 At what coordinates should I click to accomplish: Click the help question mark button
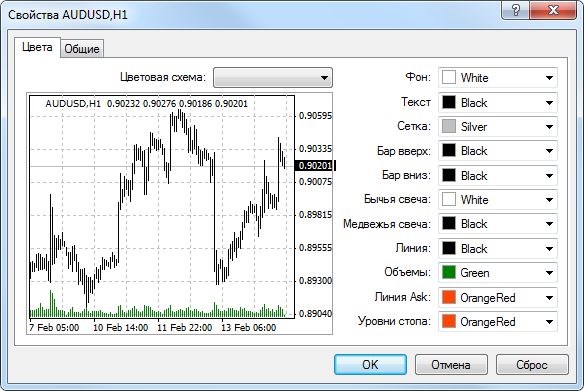(x=515, y=10)
